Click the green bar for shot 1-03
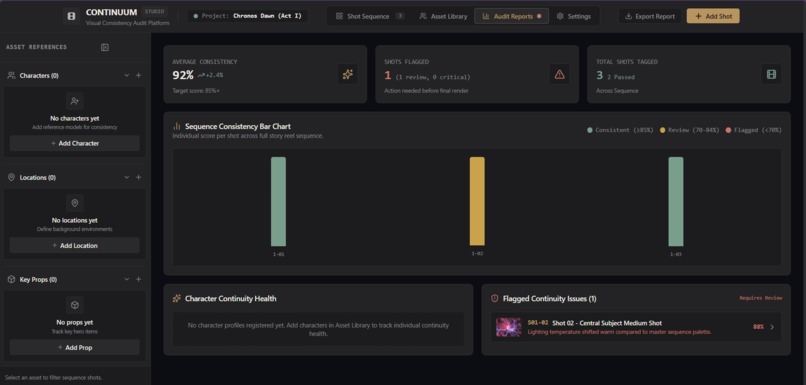This screenshot has width=806, height=385. (676, 201)
